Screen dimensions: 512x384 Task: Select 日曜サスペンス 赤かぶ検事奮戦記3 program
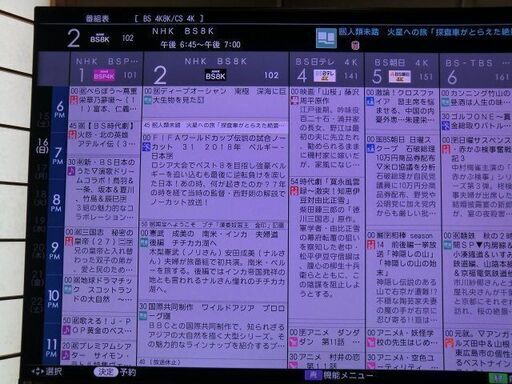pyautogui.click(x=477, y=181)
